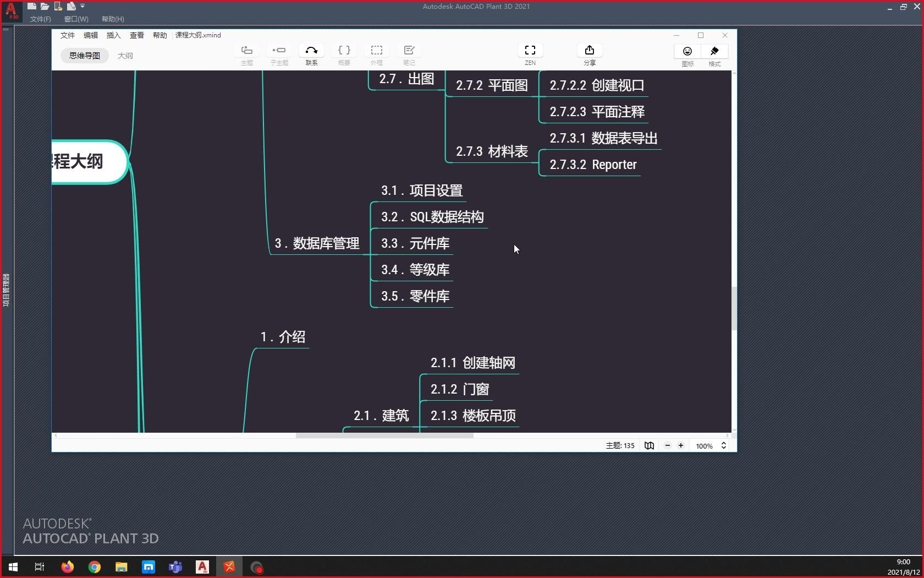Click the map overview icon in status bar
Screen dimensions: 924x578
649,446
